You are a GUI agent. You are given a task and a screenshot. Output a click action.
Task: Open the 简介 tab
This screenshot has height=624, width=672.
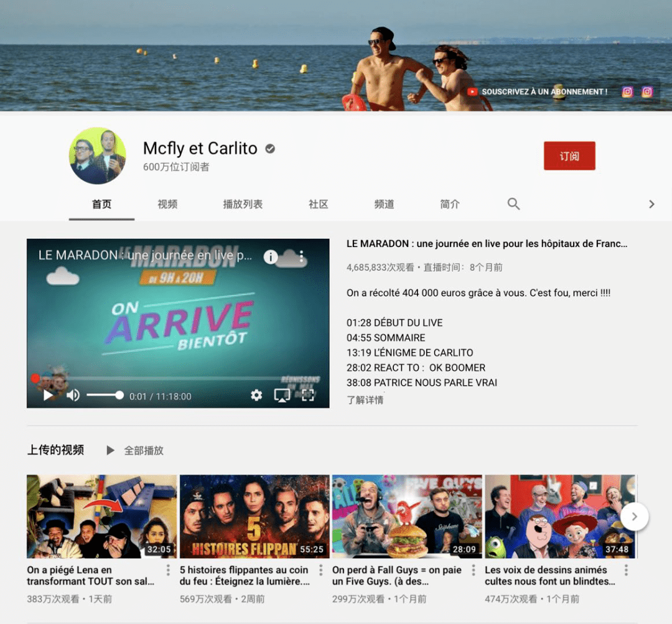450,205
